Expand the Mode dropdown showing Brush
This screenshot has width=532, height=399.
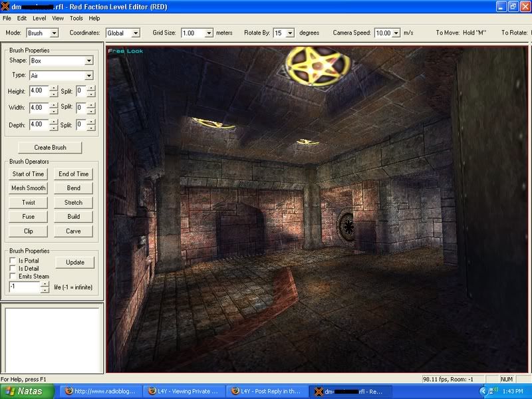[54, 33]
